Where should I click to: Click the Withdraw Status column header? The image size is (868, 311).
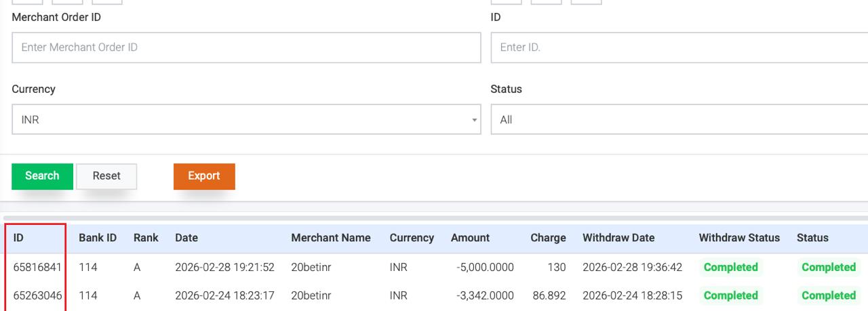pyautogui.click(x=739, y=238)
